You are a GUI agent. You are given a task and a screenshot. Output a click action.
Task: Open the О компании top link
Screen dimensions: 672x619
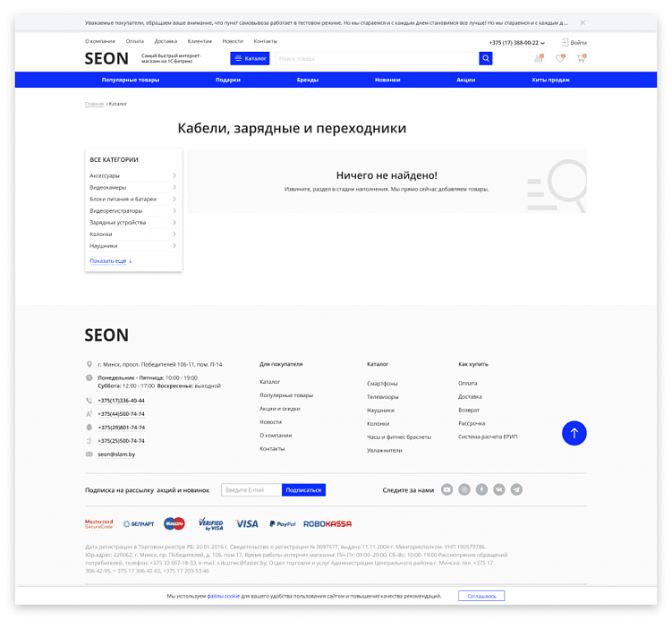click(100, 41)
